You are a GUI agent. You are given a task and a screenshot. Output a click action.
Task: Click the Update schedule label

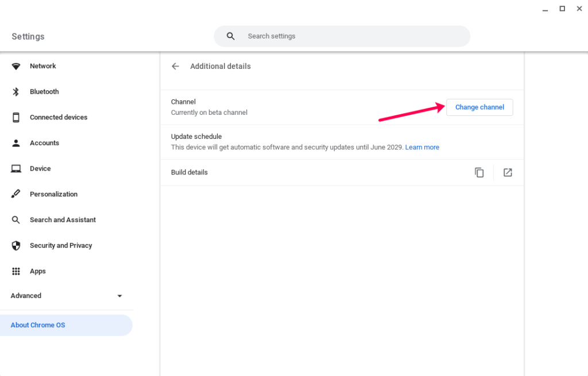point(196,137)
